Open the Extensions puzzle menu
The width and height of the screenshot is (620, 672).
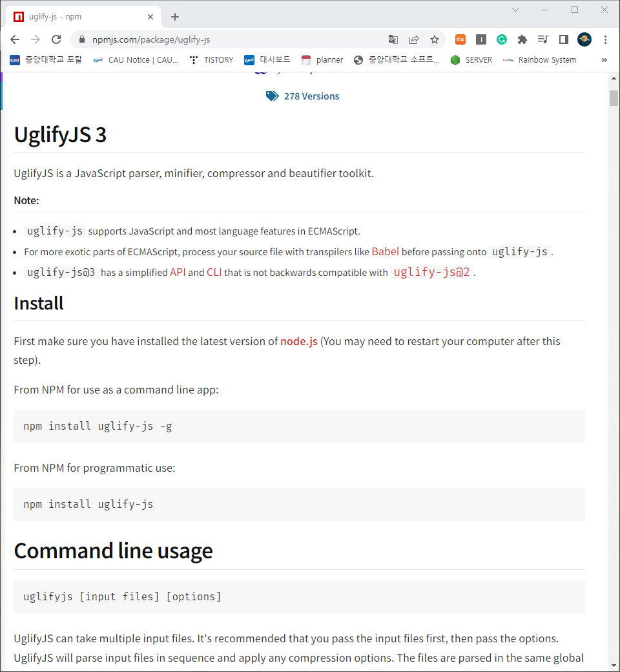coord(522,39)
